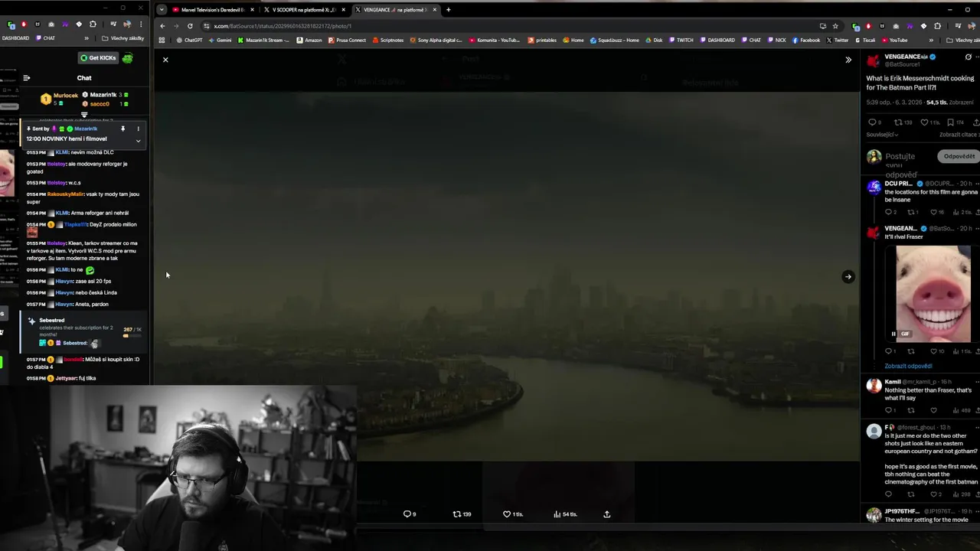Bookmark the main tweet showing 174
Image resolution: width=980 pixels, height=551 pixels.
(950, 122)
